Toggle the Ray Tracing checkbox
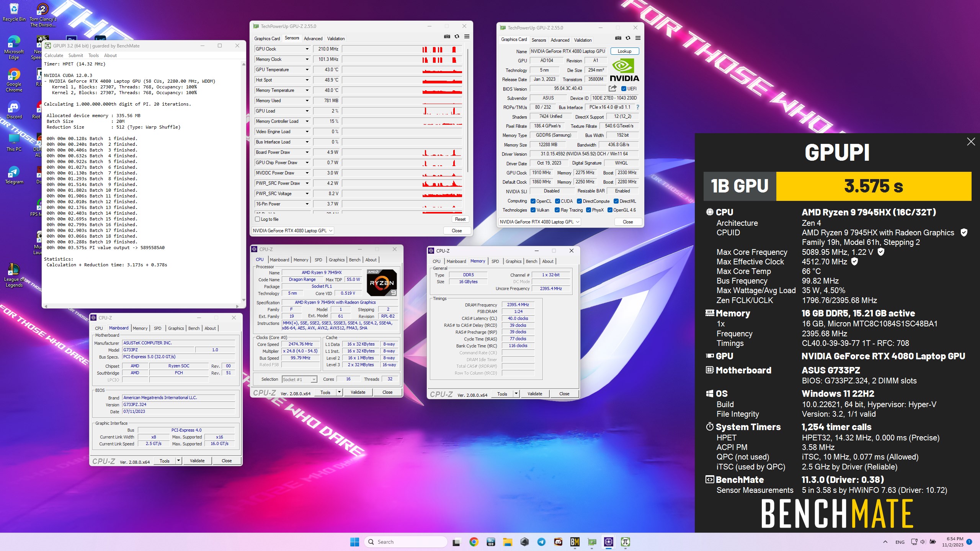 557,210
